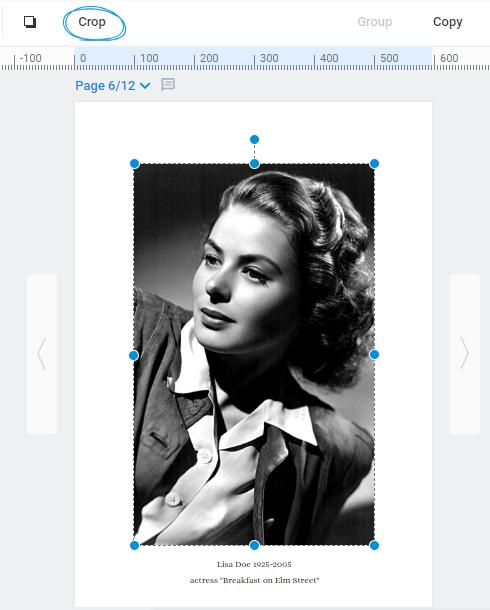
Task: Click the disabled Group button
Action: click(374, 22)
